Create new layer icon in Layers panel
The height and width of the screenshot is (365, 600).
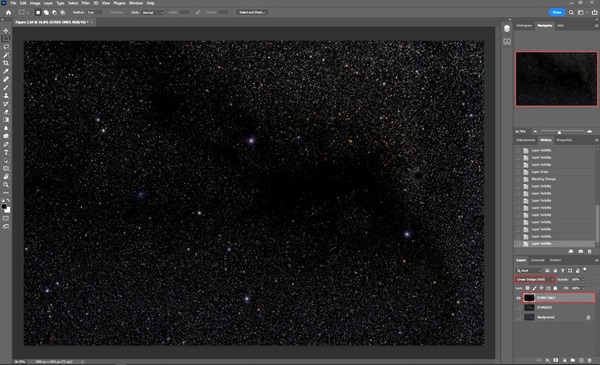581,360
